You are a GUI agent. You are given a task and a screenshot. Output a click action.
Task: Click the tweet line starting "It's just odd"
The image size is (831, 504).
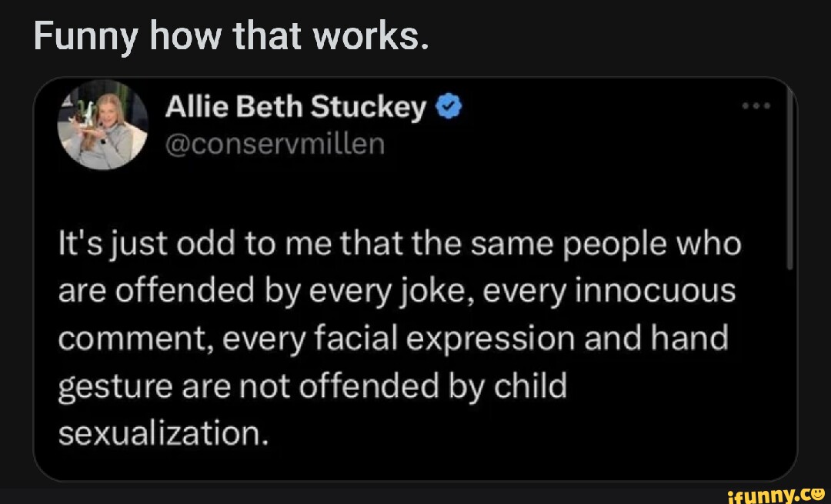(400, 245)
